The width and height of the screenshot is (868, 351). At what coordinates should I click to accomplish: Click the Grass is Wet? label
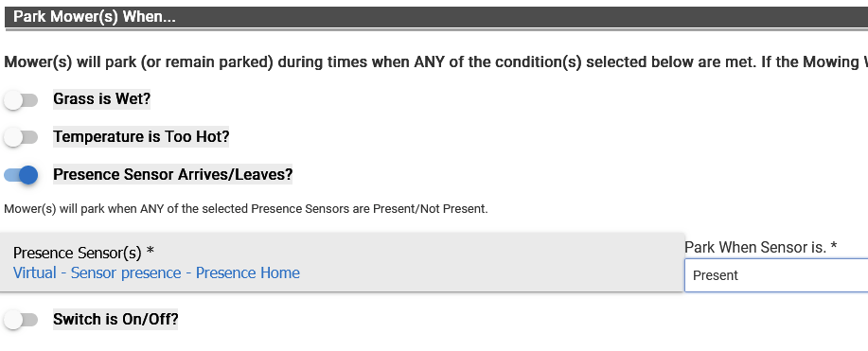point(102,99)
